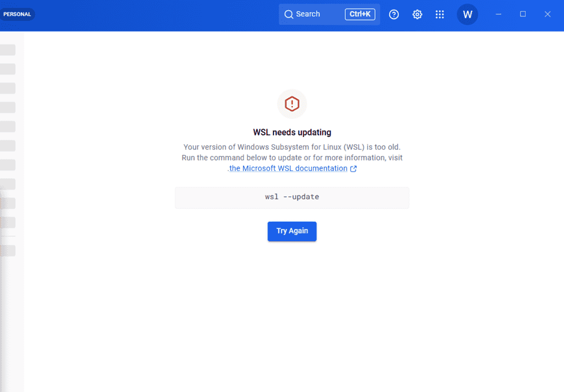
Task: Select the wsl --update command box
Action: [x=292, y=197]
